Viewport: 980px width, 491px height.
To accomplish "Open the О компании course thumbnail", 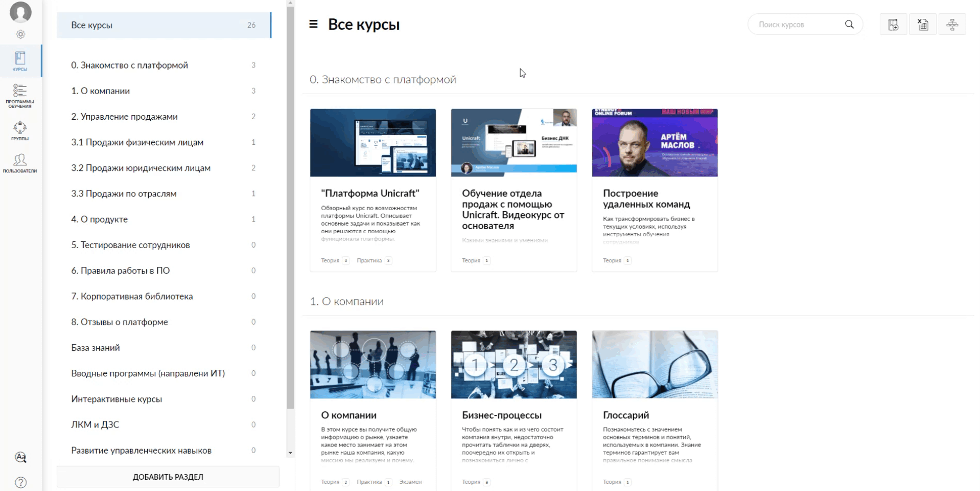I will pyautogui.click(x=373, y=365).
